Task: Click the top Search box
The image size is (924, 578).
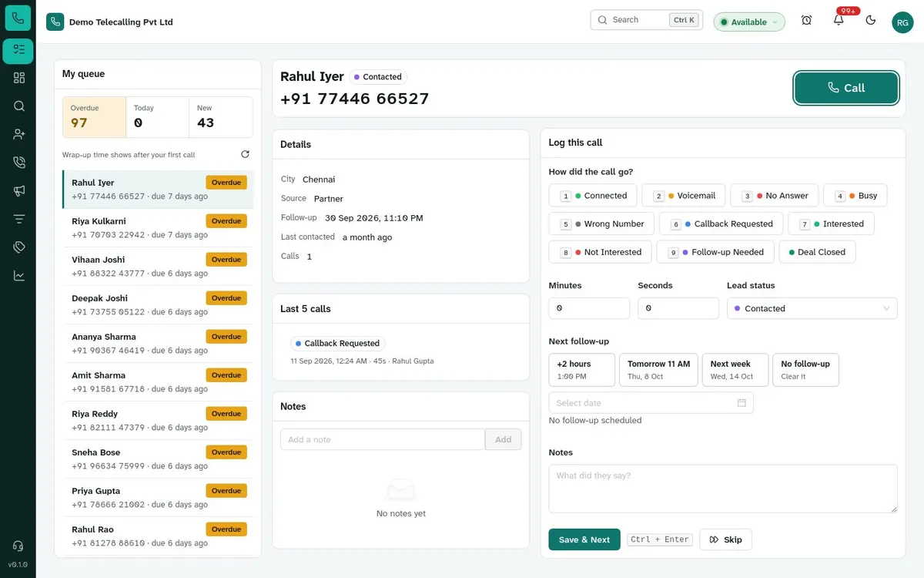Action: click(647, 20)
